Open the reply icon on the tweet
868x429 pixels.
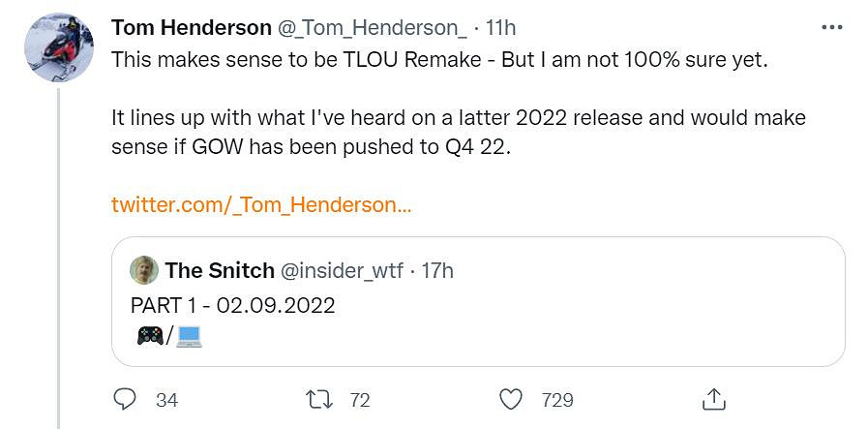[x=125, y=399]
